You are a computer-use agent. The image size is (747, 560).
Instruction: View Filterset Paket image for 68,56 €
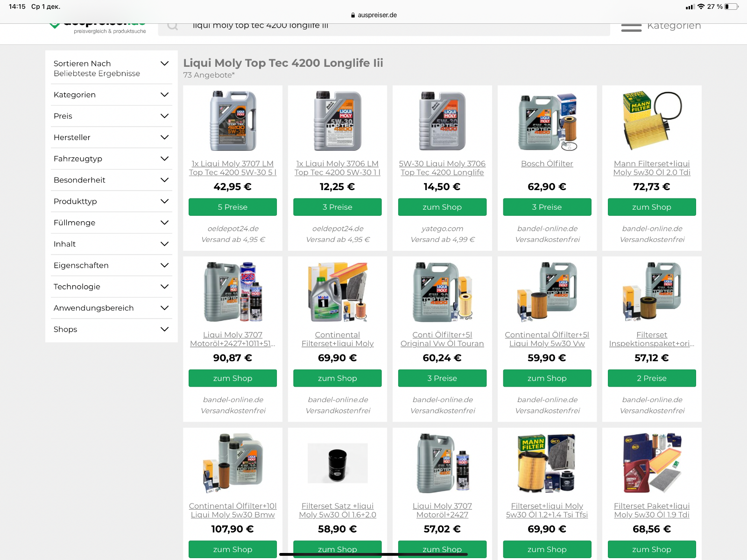point(652,463)
